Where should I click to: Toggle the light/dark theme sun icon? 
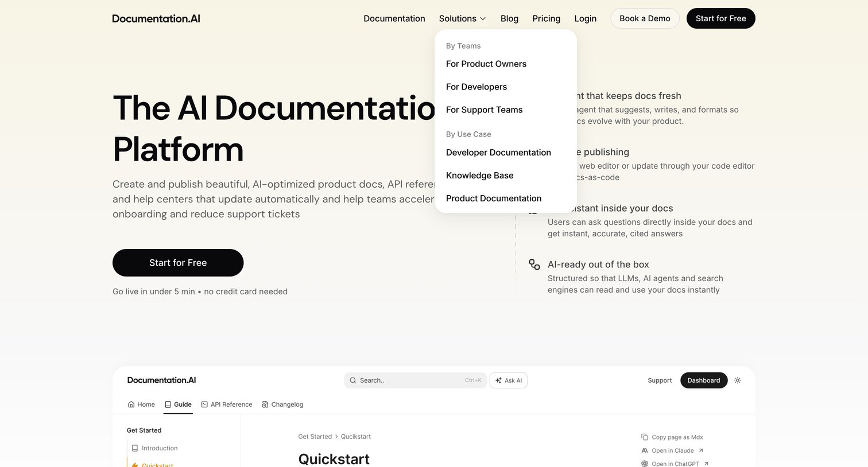(738, 380)
